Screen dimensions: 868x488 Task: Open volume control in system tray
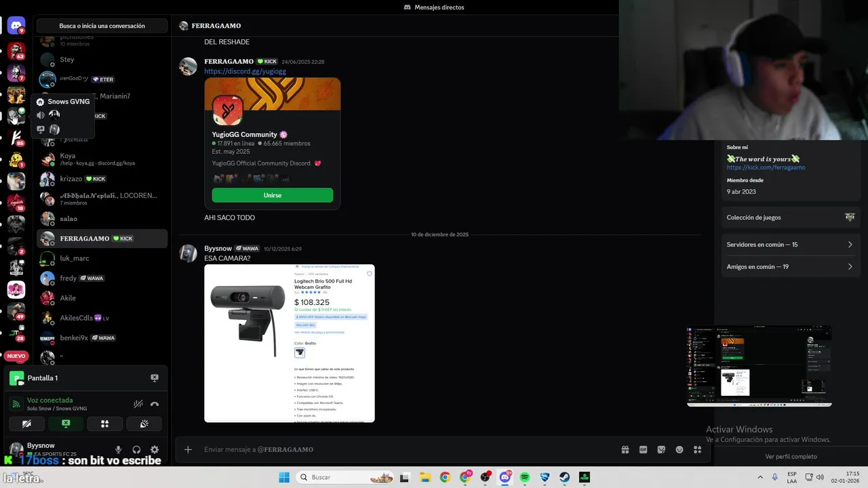(819, 477)
